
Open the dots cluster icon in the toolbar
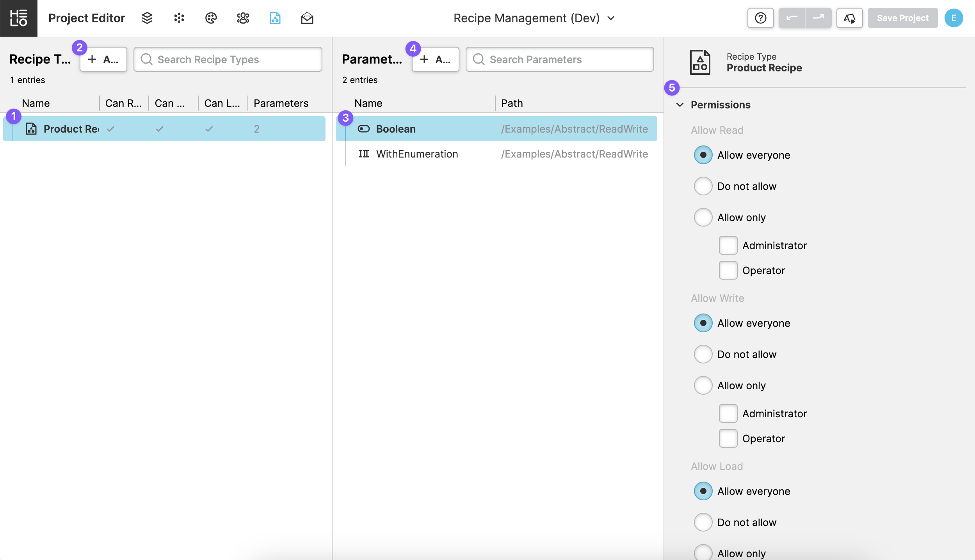179,18
